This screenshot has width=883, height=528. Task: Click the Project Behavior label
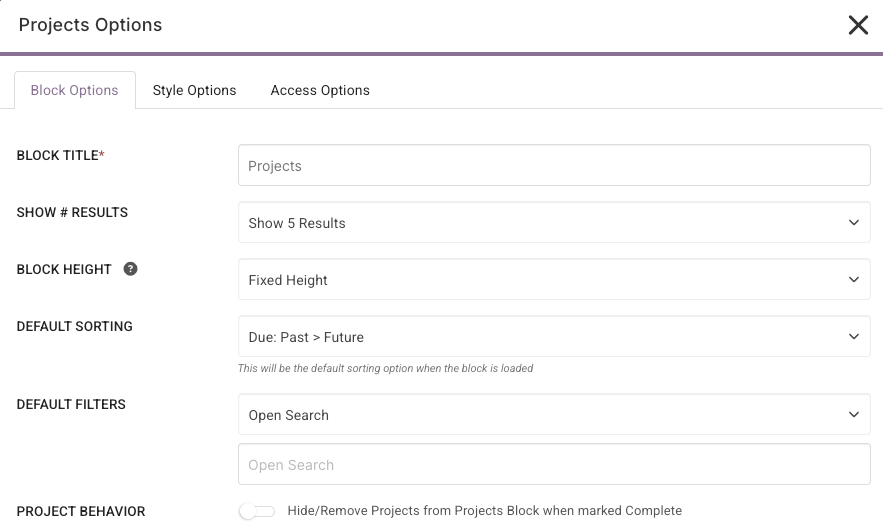pyautogui.click(x=81, y=511)
